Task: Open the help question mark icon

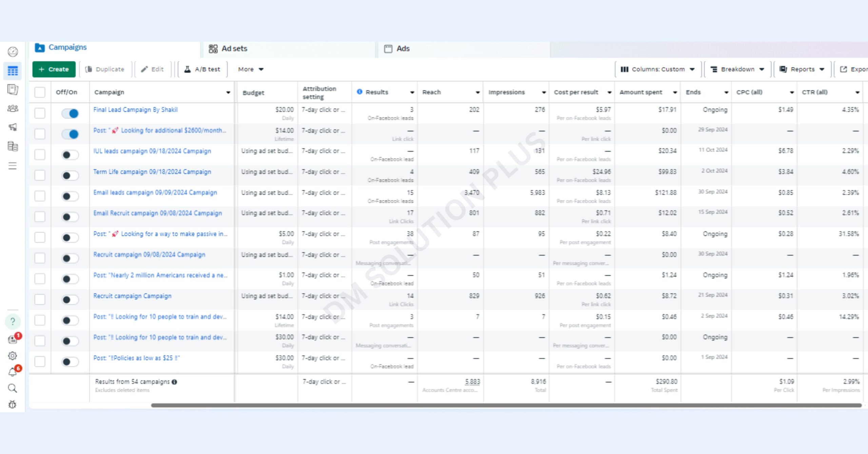Action: (x=13, y=321)
